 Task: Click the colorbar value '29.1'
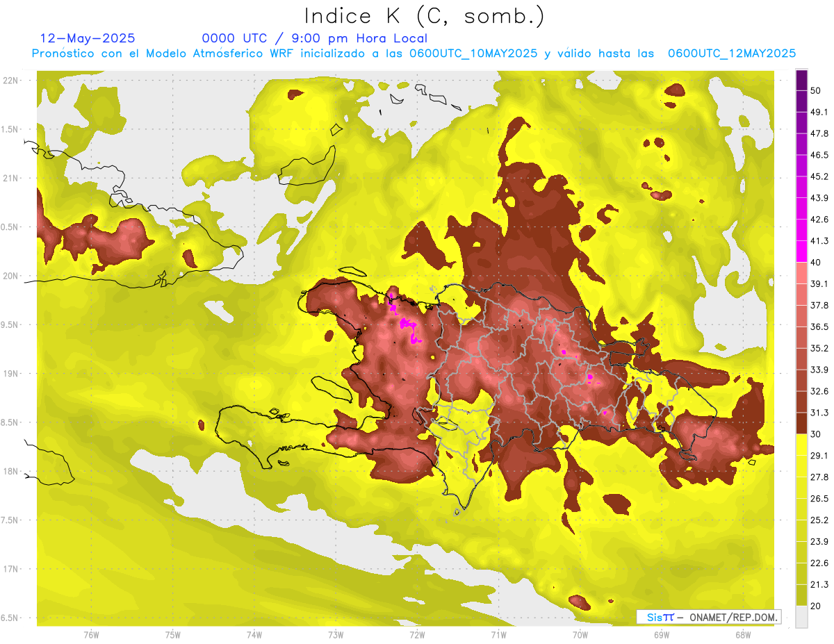point(820,456)
